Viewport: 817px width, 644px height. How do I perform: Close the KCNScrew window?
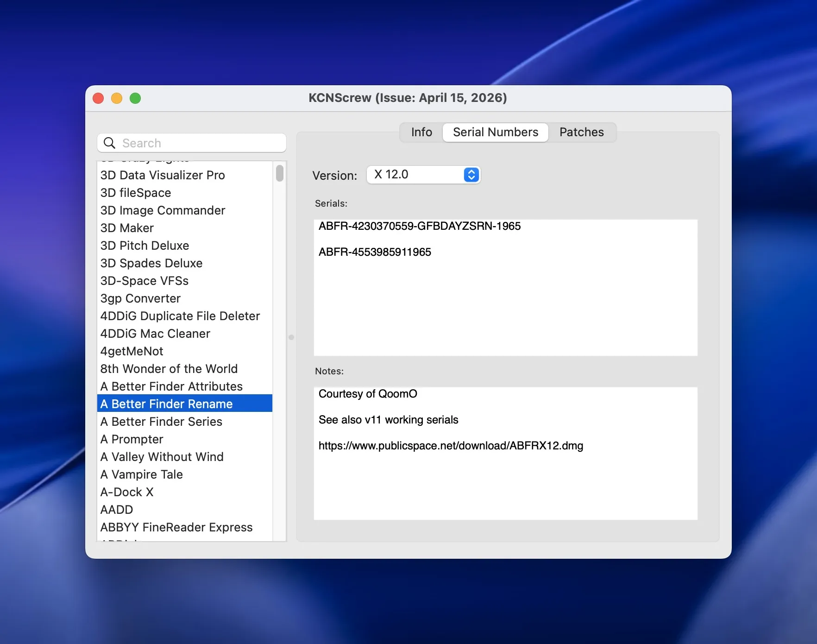[x=98, y=98]
